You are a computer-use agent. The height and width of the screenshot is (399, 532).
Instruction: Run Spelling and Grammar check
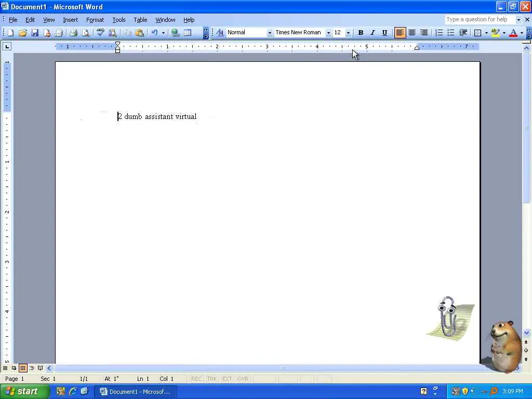pos(100,33)
